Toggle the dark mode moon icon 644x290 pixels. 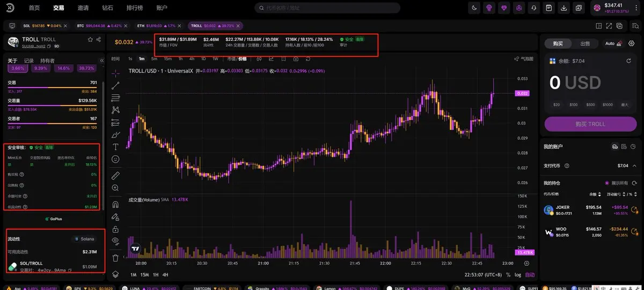coord(474,8)
